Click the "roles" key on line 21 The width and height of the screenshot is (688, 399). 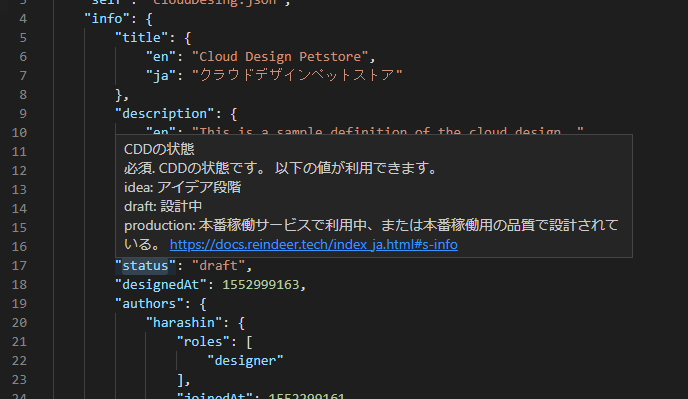coord(203,341)
